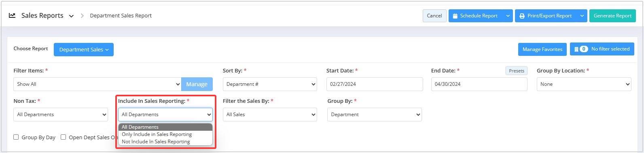Click the Start Date input field
This screenshot has width=644, height=153.
375,84
